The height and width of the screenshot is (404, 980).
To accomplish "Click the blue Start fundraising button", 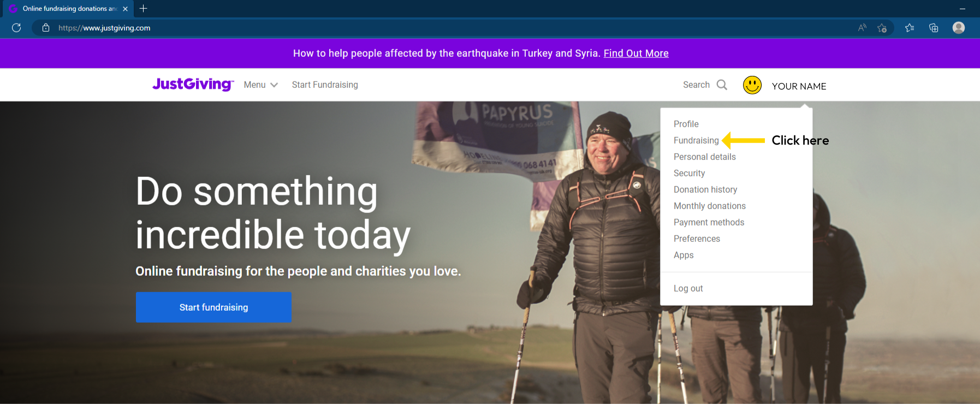I will click(213, 307).
